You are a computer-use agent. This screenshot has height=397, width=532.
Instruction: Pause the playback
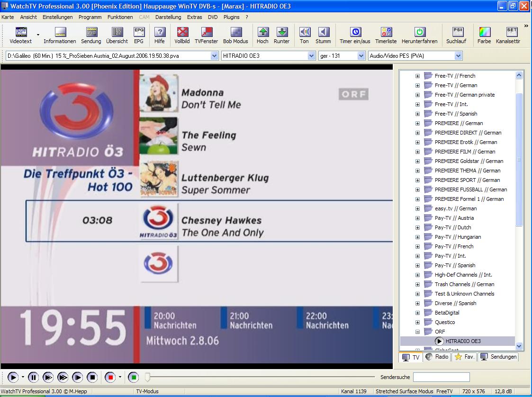click(33, 377)
